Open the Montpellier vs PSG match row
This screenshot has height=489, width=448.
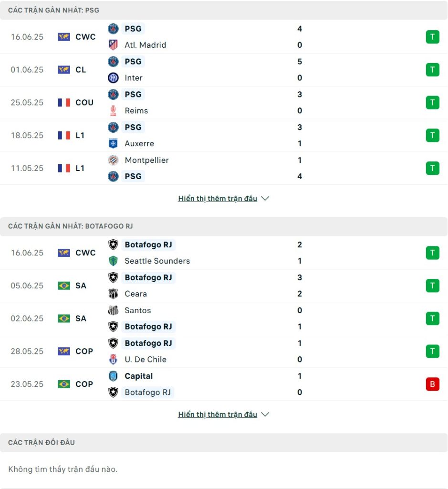point(224,169)
